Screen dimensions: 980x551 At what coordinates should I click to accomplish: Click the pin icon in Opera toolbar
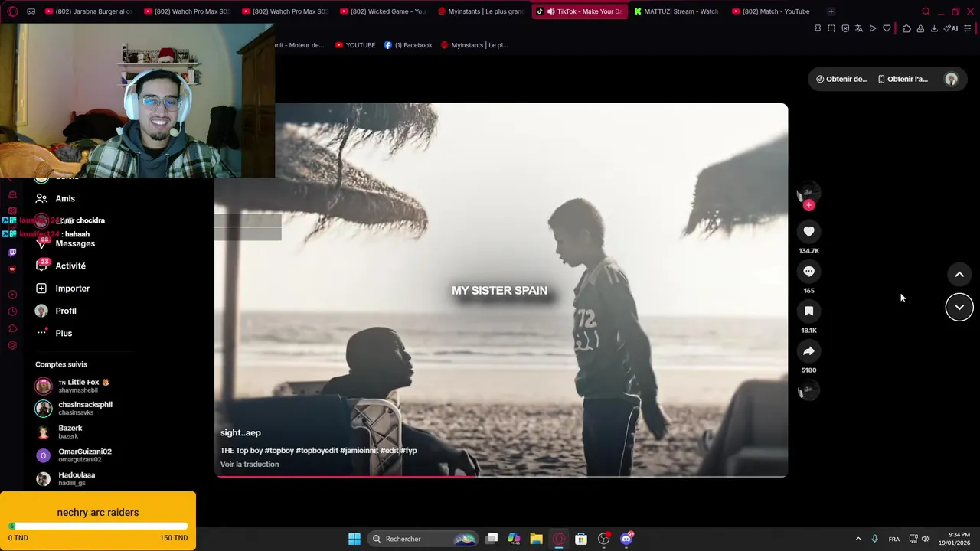tap(818, 28)
